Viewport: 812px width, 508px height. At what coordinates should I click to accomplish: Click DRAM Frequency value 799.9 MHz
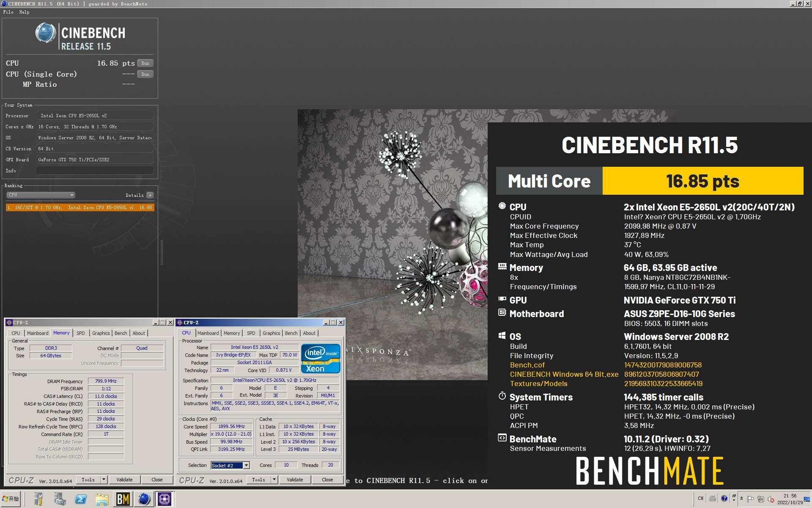tap(106, 381)
